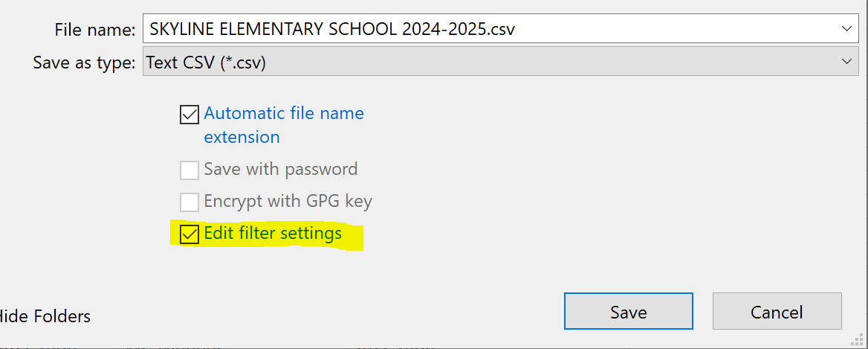868x349 pixels.
Task: Click the Edit filter settings label text
Action: coord(273,233)
